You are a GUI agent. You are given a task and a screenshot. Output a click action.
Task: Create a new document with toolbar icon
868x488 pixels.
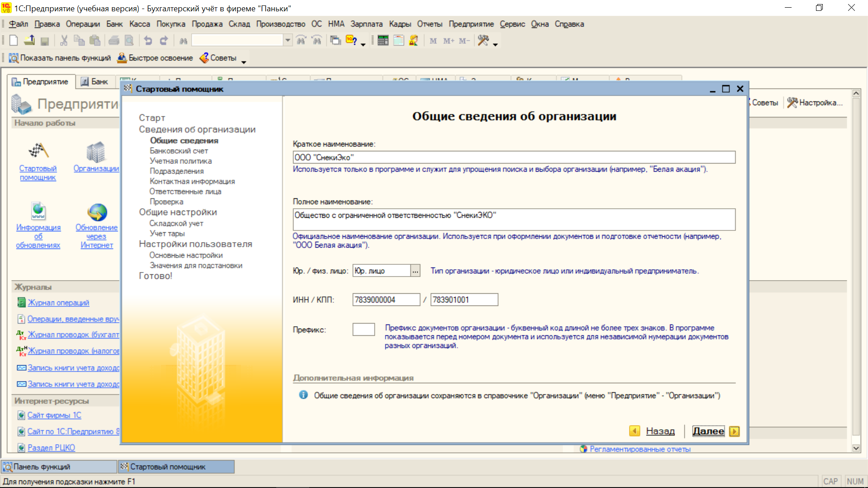point(14,41)
